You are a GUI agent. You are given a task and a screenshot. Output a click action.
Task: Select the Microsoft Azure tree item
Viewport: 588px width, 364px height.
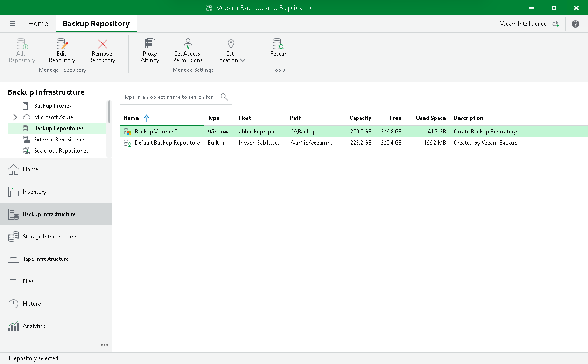coord(54,117)
